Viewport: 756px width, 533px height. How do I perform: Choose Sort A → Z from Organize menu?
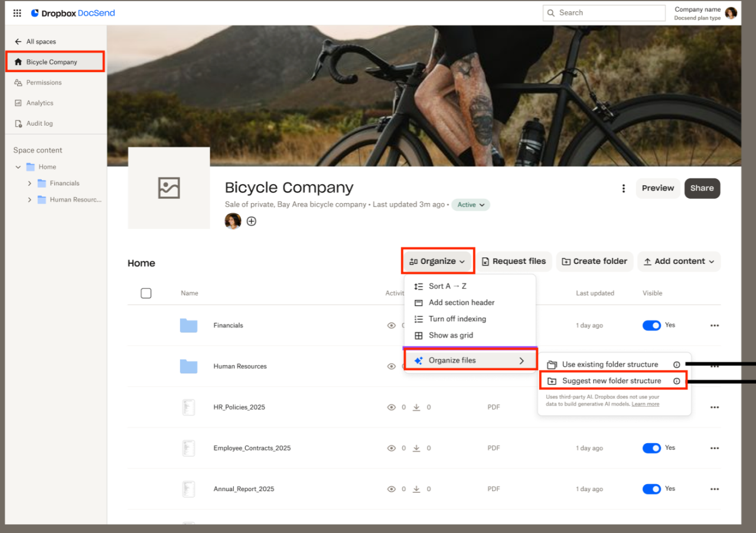pos(447,286)
